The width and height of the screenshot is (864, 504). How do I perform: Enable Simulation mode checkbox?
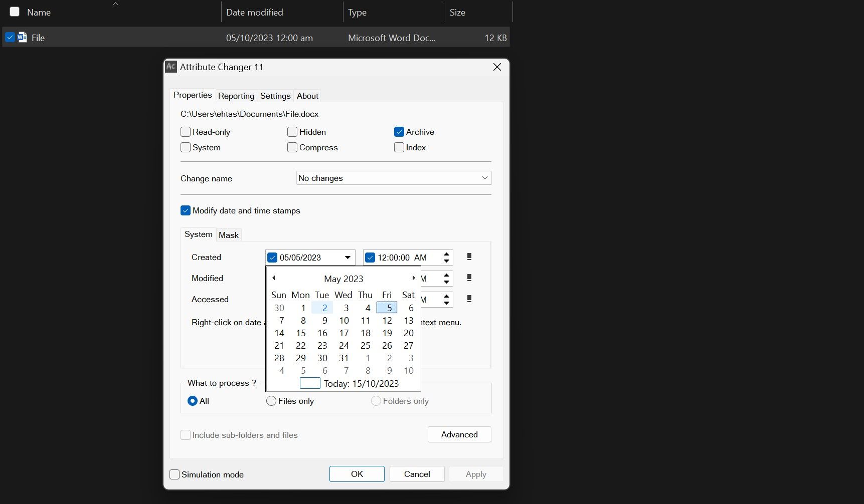175,474
